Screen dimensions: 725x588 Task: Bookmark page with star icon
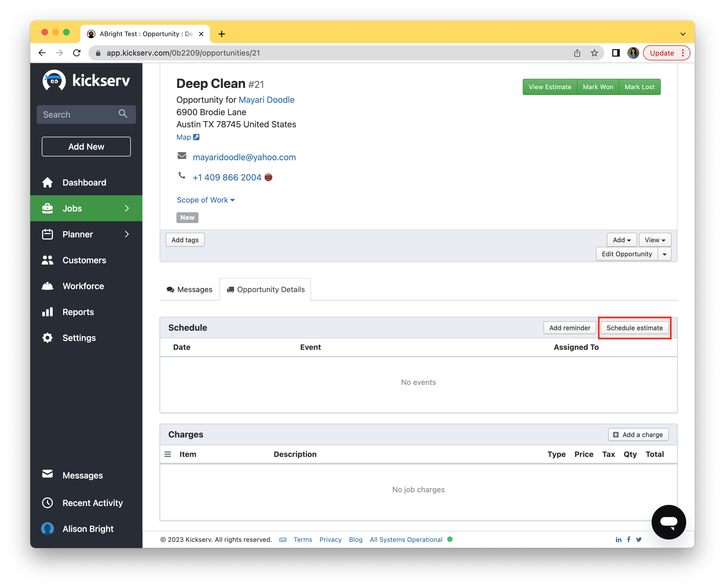coord(594,53)
